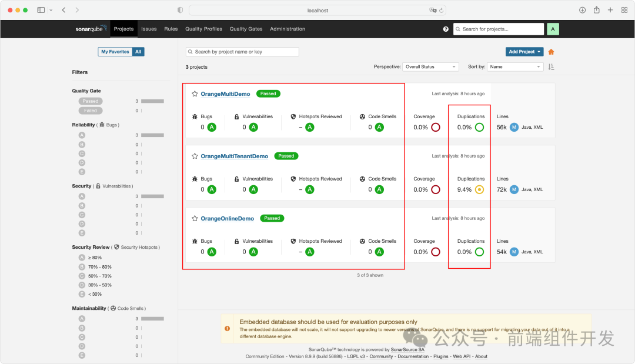Click OrangeMultiTenantDemo 9.4% duplications value

(464, 189)
